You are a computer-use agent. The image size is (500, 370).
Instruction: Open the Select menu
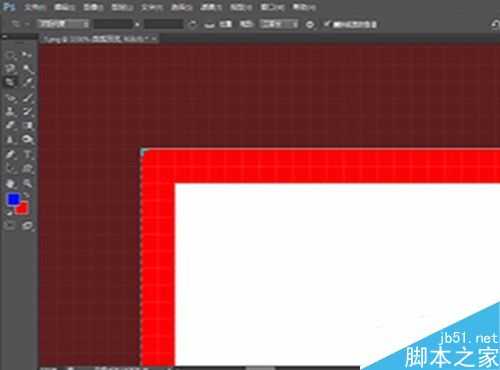(181, 7)
